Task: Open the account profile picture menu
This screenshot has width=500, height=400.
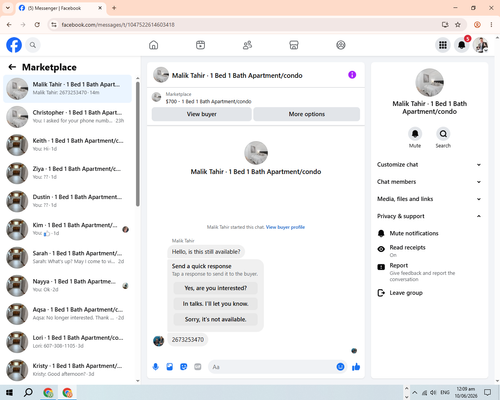Action: [x=481, y=45]
